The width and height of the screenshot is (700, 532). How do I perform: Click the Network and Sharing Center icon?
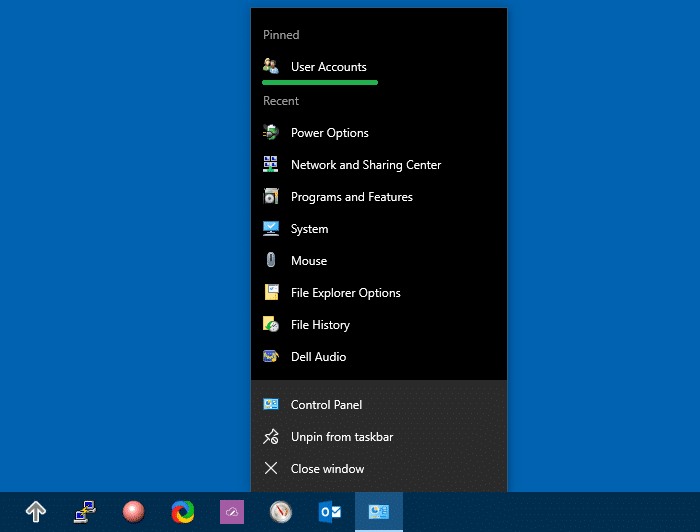pos(271,164)
